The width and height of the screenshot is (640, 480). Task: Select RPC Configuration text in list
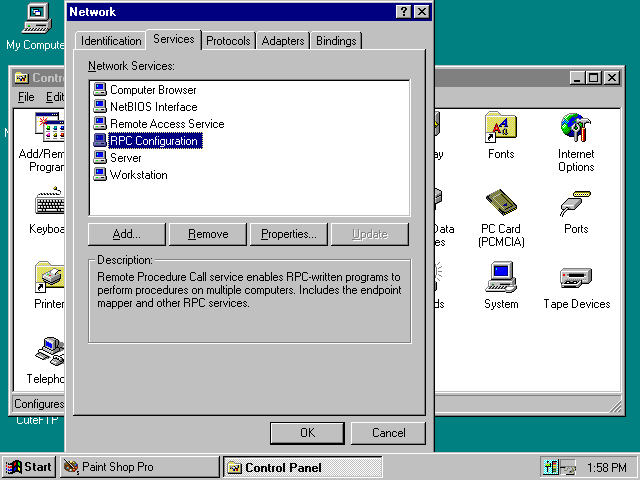(154, 141)
